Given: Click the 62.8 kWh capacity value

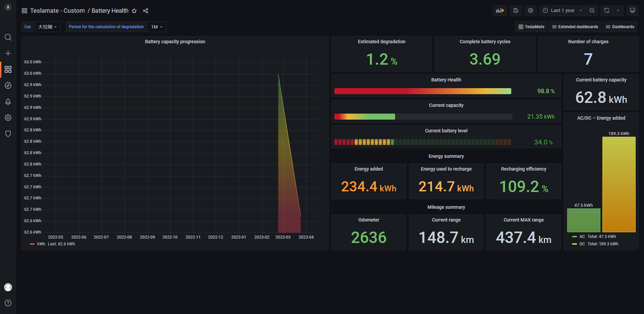Looking at the screenshot, I should point(601,98).
